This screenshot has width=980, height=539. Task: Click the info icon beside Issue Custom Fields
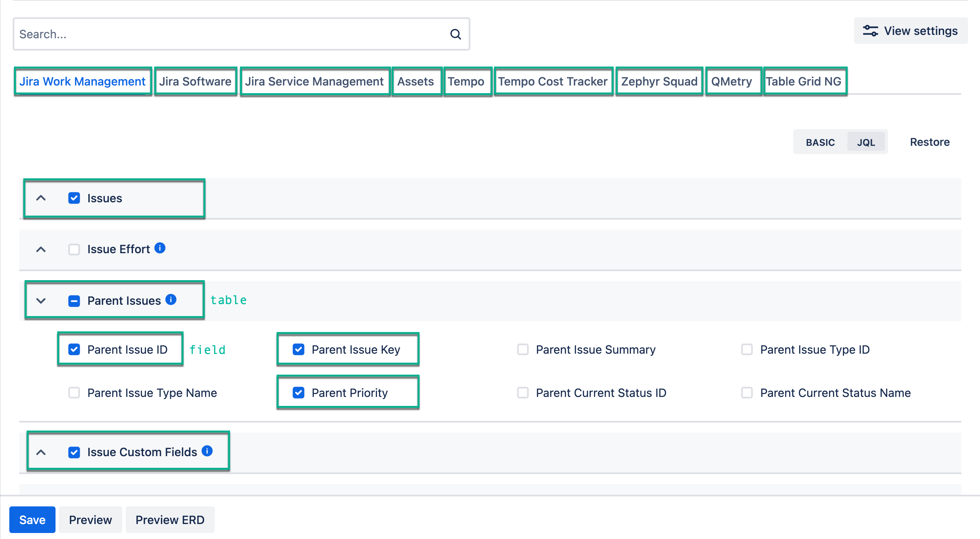click(x=207, y=451)
